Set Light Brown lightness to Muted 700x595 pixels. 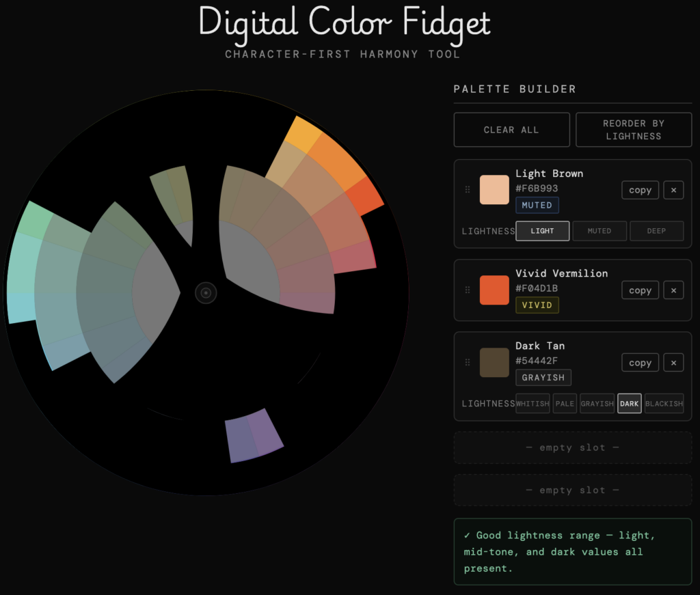click(600, 231)
